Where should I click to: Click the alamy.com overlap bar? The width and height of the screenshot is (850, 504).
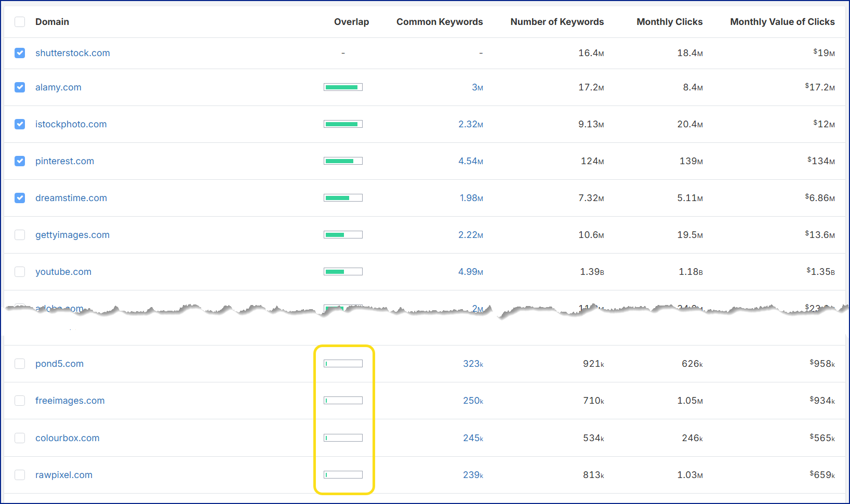pos(343,87)
